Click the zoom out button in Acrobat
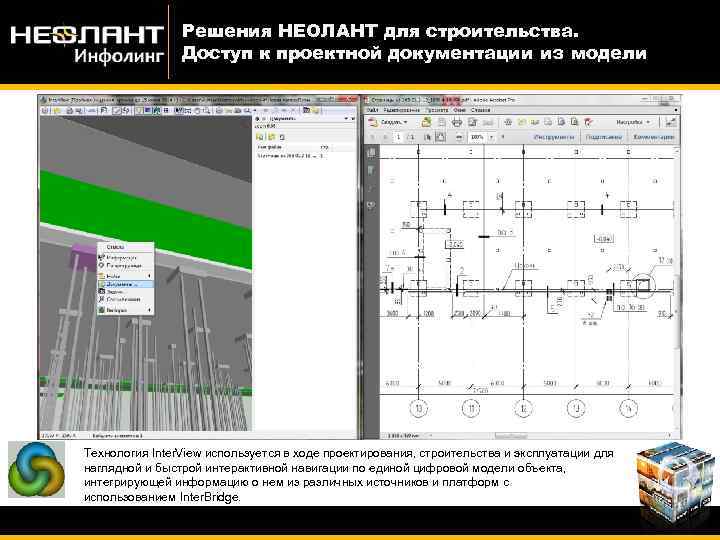720x540 pixels. [x=459, y=137]
